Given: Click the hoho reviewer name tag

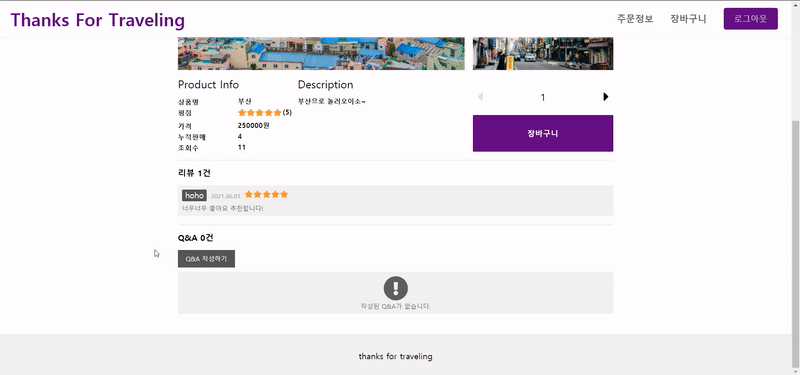Looking at the screenshot, I should click(x=194, y=195).
